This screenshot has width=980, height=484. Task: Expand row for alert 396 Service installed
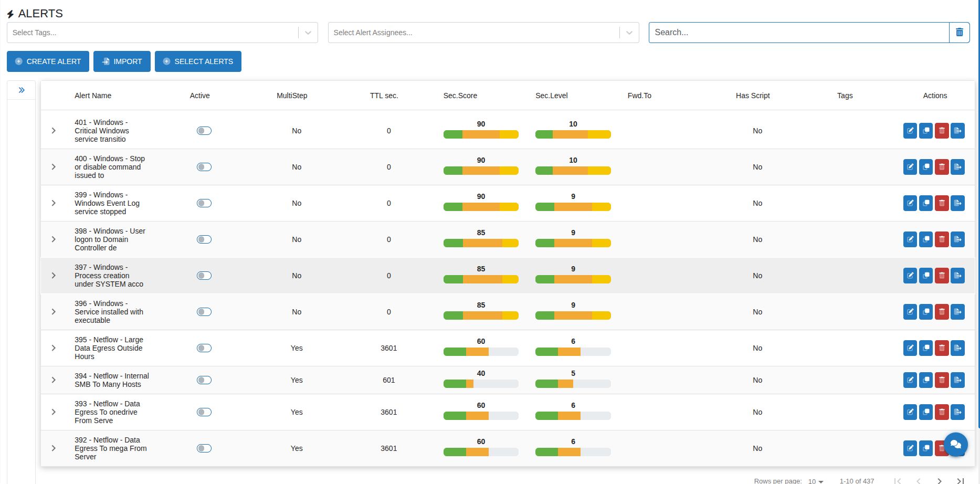[54, 312]
